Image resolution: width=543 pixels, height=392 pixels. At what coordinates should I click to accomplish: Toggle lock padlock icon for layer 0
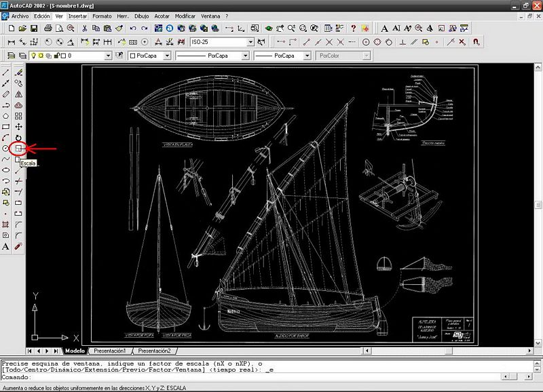point(57,56)
